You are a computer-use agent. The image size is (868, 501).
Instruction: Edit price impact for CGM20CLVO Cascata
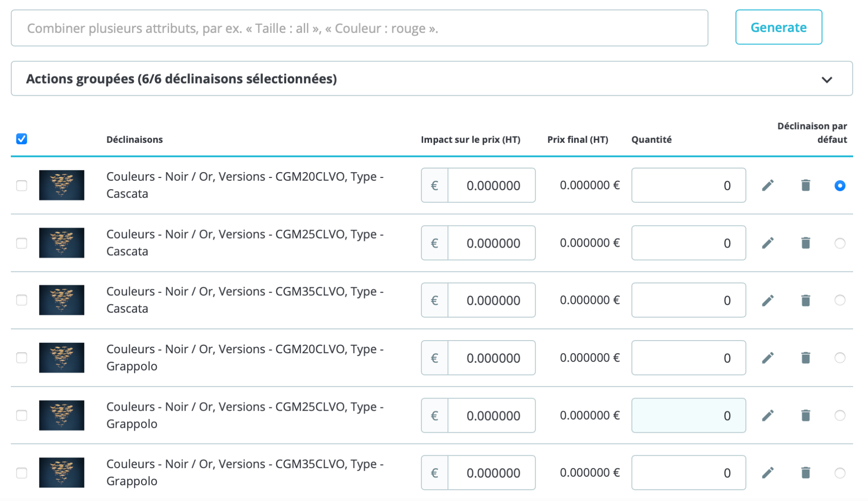(x=491, y=185)
